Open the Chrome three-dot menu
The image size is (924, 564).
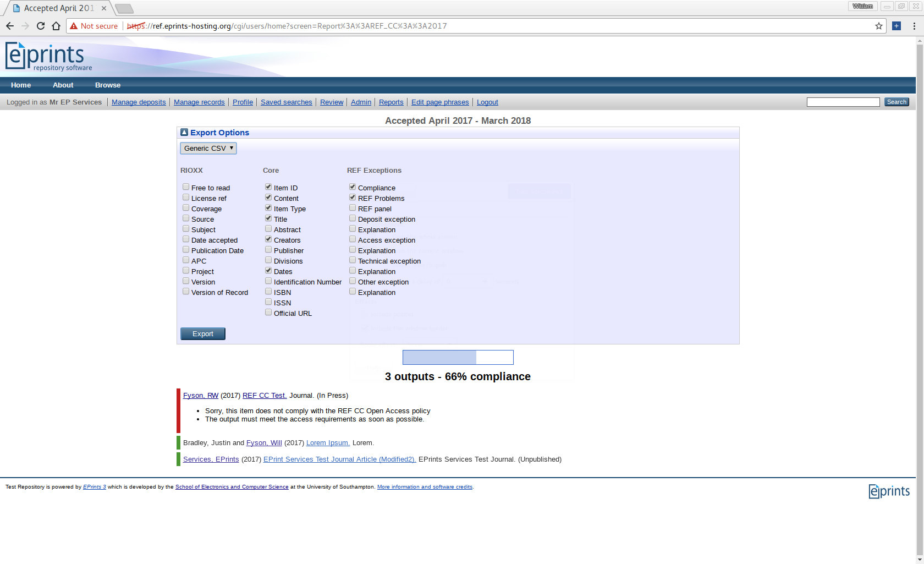(x=914, y=26)
